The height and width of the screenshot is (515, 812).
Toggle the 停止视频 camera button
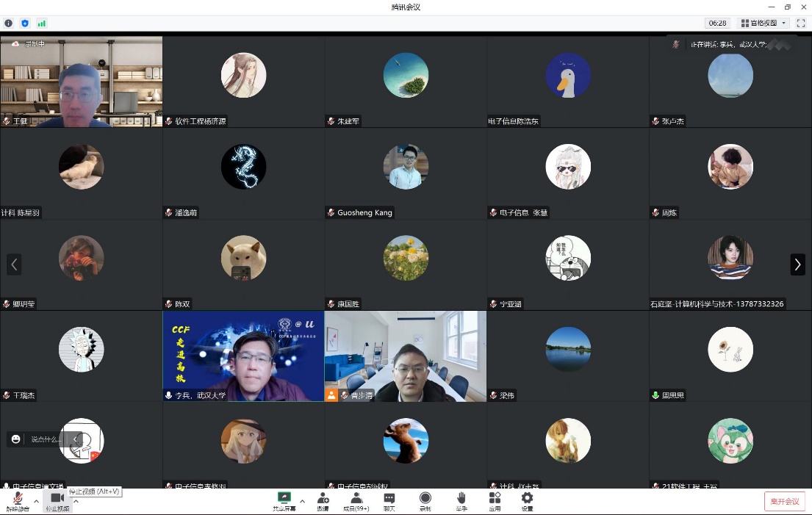[x=57, y=500]
